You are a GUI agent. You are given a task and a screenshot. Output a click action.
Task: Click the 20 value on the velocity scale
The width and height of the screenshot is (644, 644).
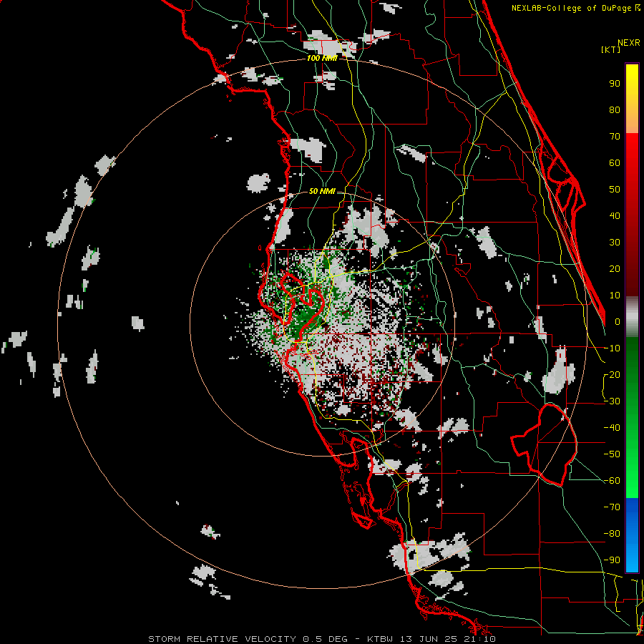coord(615,269)
